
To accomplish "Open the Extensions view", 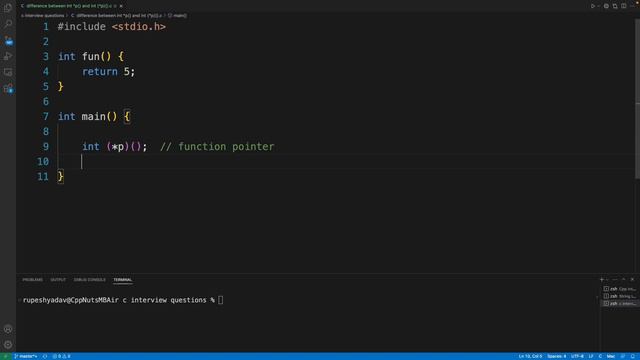I will coord(8,89).
